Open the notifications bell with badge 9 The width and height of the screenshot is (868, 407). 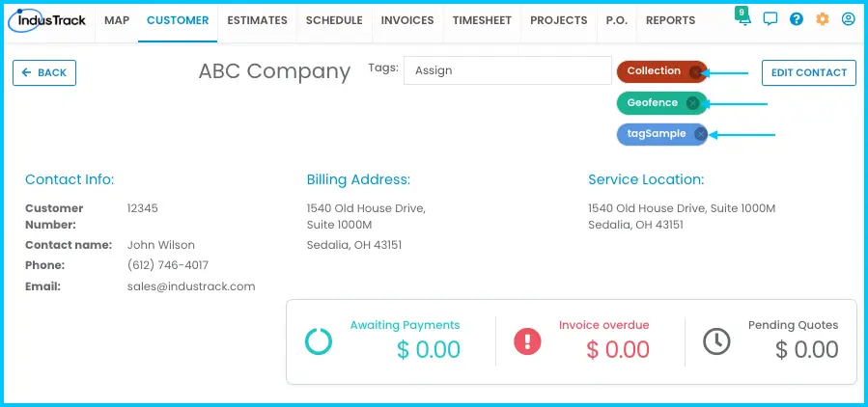coord(744,17)
